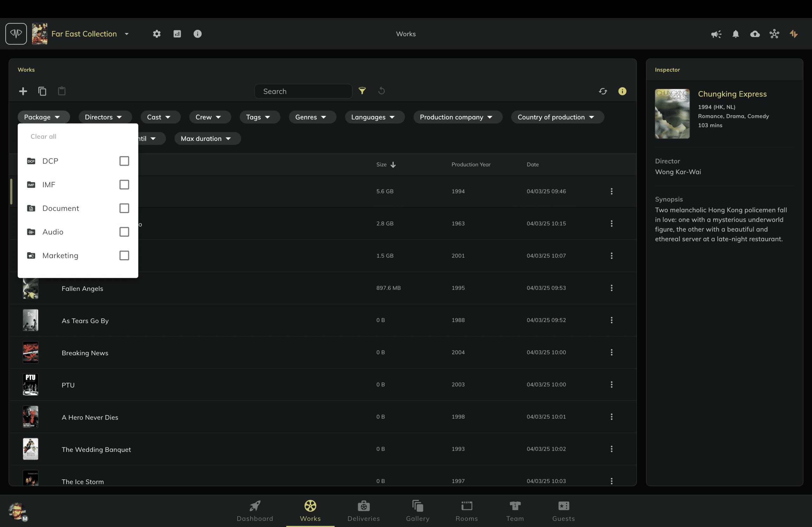Open the integrations hub icon
The height and width of the screenshot is (527, 812).
coord(775,34)
